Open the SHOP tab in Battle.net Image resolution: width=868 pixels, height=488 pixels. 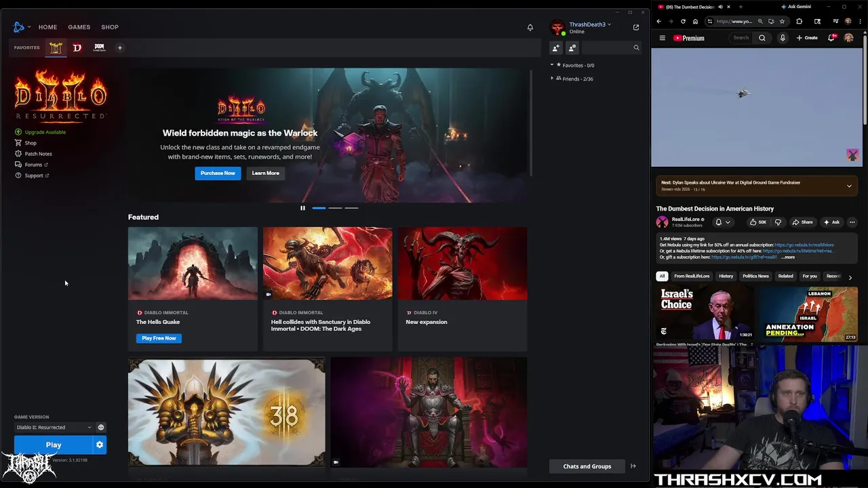tap(110, 27)
